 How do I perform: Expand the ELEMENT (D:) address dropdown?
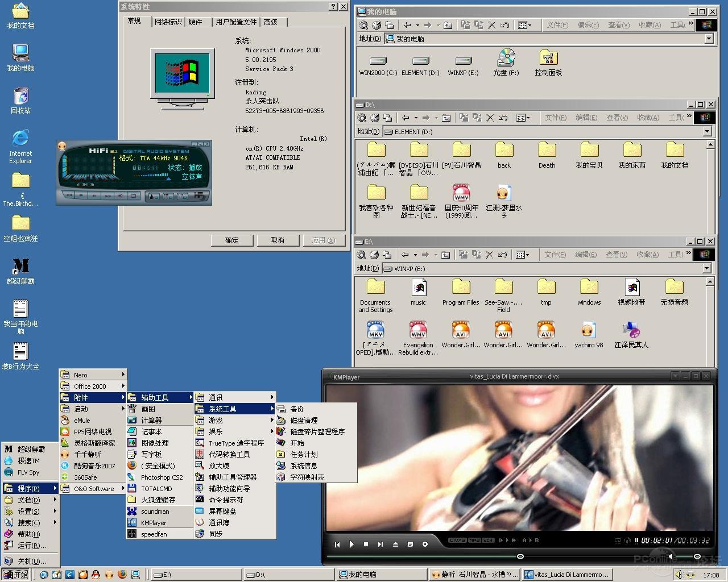click(707, 131)
